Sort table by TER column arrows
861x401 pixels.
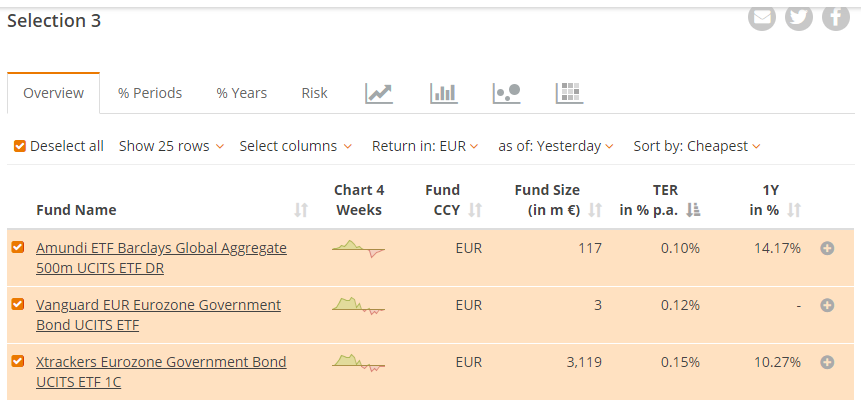tap(695, 210)
